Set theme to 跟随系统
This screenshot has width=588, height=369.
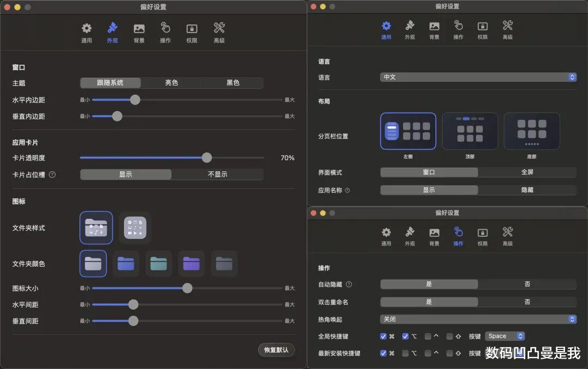coord(110,83)
